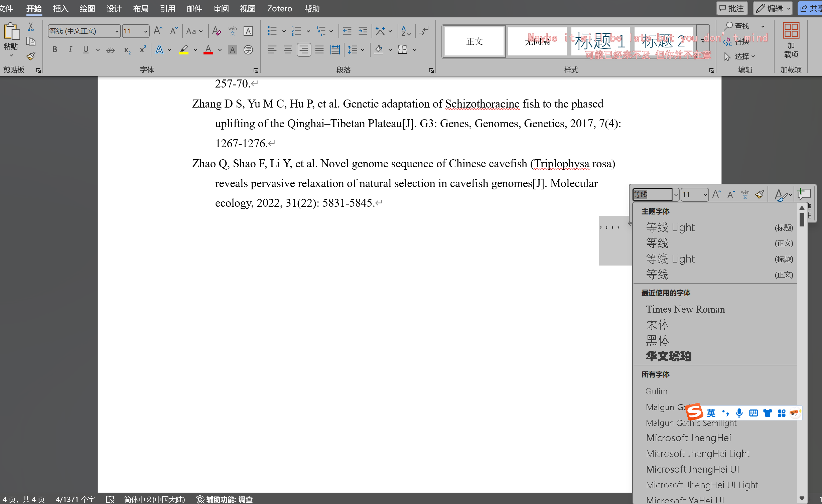The width and height of the screenshot is (822, 504).
Task: Click the 批注 comments button
Action: 731,8
